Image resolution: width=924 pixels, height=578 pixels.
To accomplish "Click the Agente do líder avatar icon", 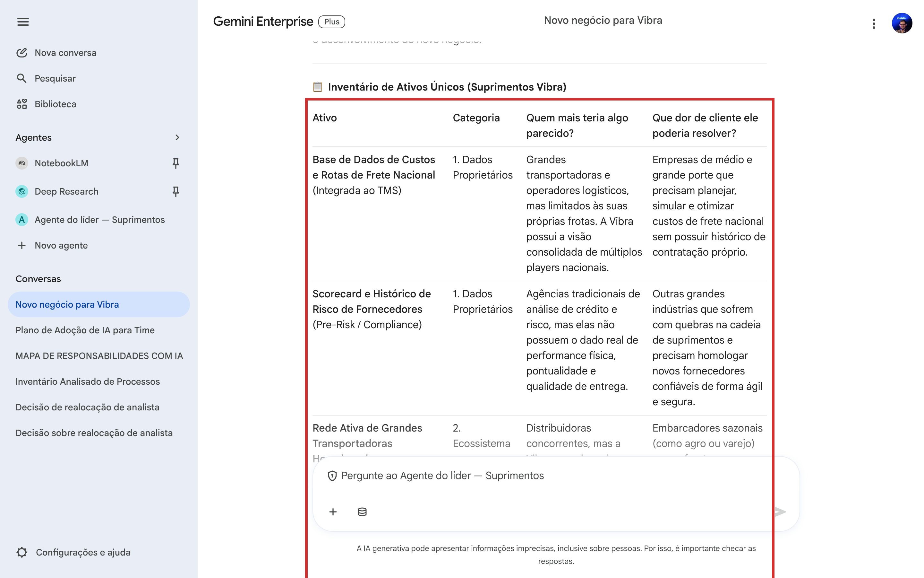I will pos(22,220).
